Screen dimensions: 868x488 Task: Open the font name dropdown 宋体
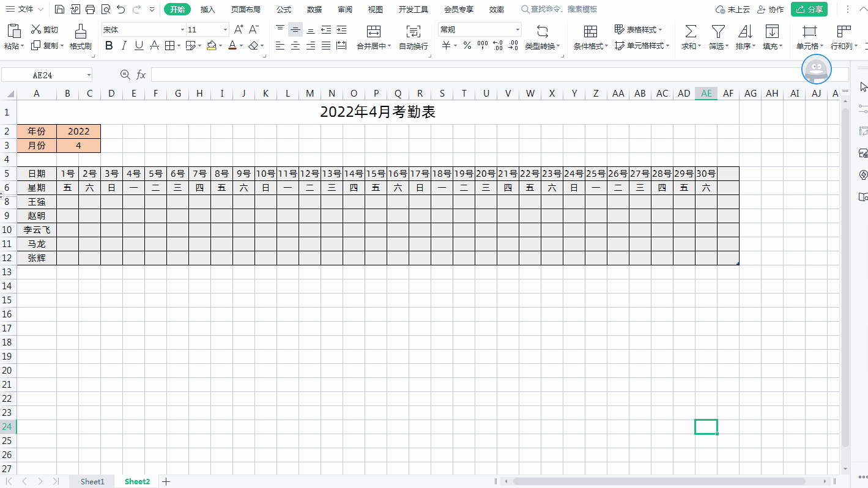[x=182, y=29]
